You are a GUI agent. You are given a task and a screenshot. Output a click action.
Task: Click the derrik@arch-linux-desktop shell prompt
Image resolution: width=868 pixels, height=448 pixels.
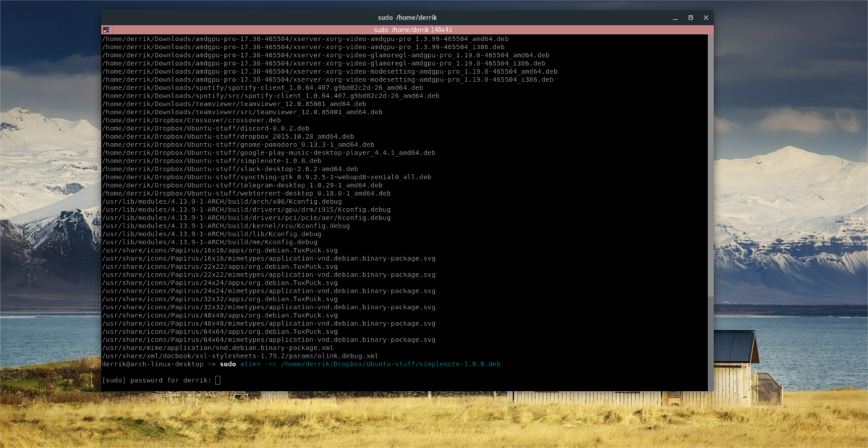(158, 364)
